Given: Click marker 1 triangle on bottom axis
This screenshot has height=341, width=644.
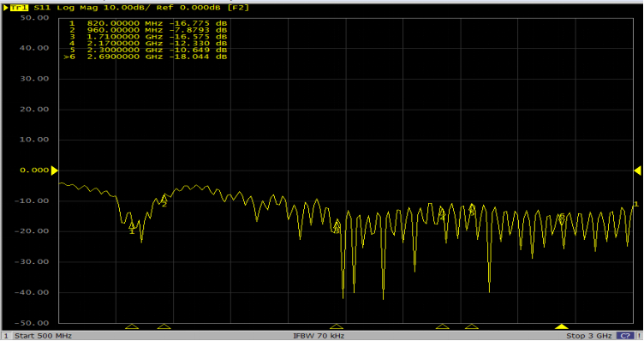Looking at the screenshot, I should [x=132, y=326].
